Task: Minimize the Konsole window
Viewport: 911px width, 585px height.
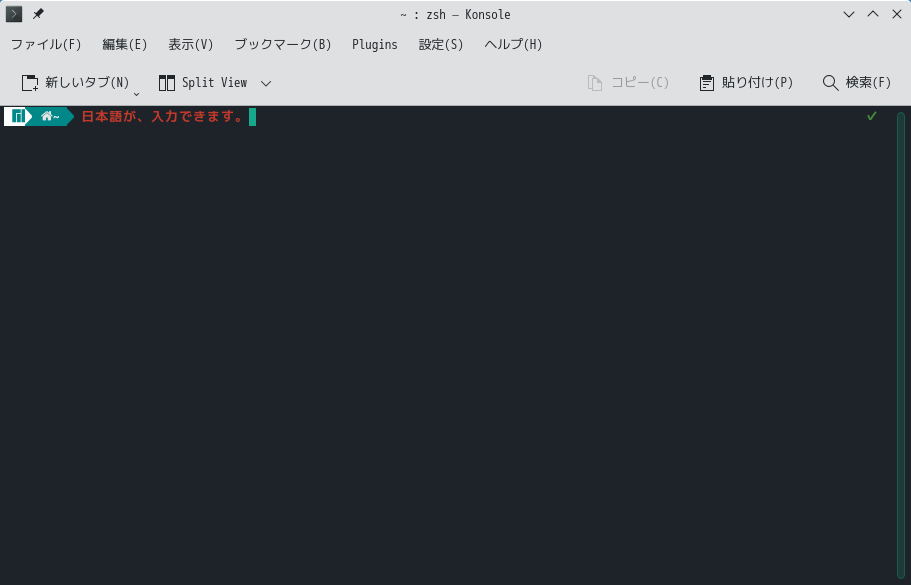Action: point(849,15)
